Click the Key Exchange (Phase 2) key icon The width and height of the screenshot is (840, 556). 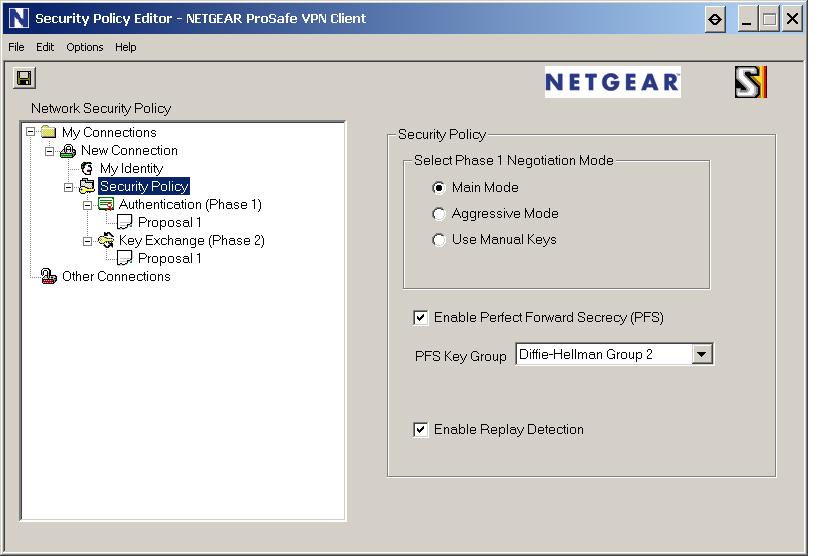click(106, 241)
